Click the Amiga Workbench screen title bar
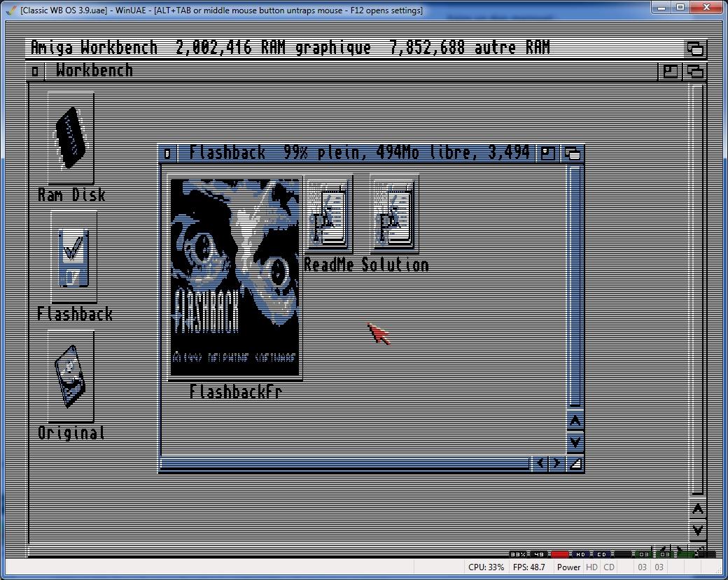728x580 pixels. (x=356, y=48)
